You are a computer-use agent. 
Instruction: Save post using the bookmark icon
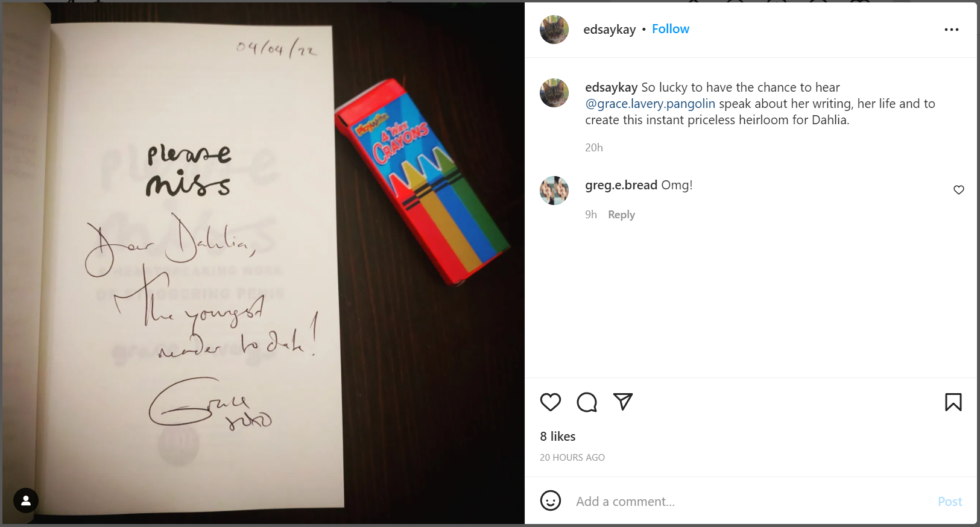click(x=953, y=402)
